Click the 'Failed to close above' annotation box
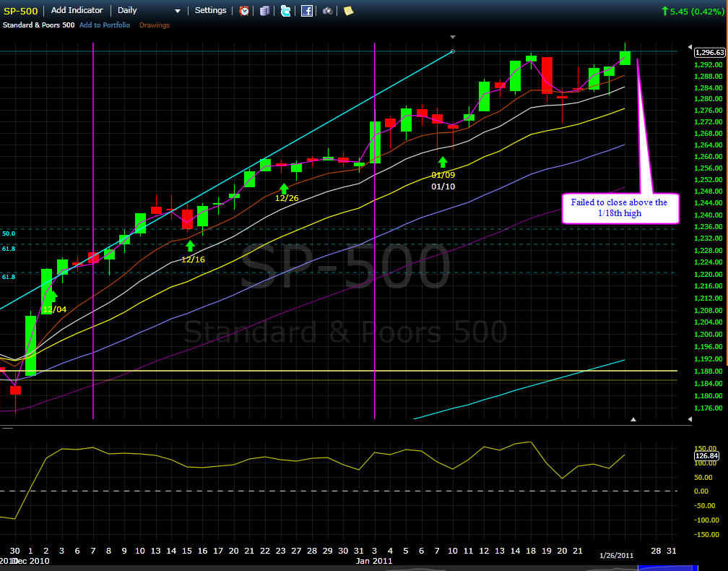Image resolution: width=728 pixels, height=571 pixels. point(620,208)
